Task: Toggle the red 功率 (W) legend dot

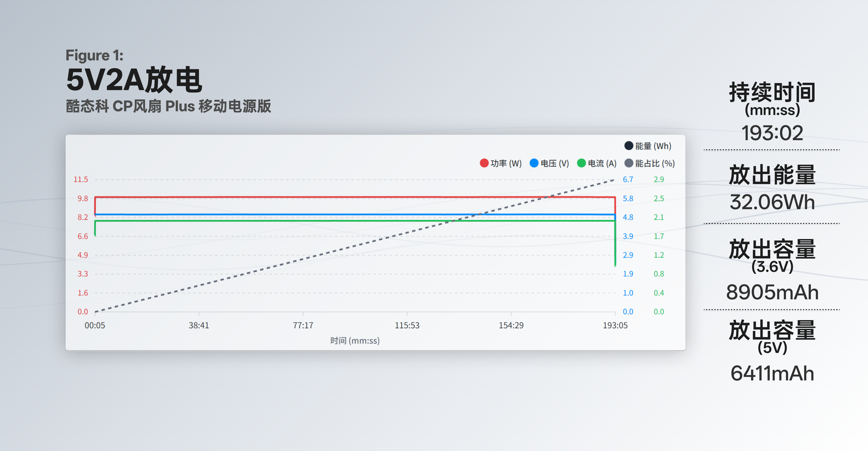Action: [484, 163]
